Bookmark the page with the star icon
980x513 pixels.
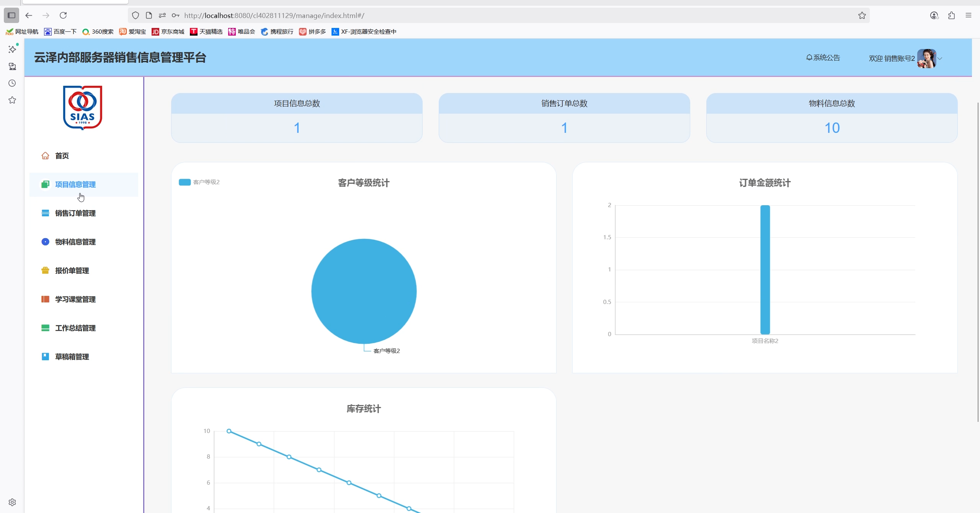(862, 15)
